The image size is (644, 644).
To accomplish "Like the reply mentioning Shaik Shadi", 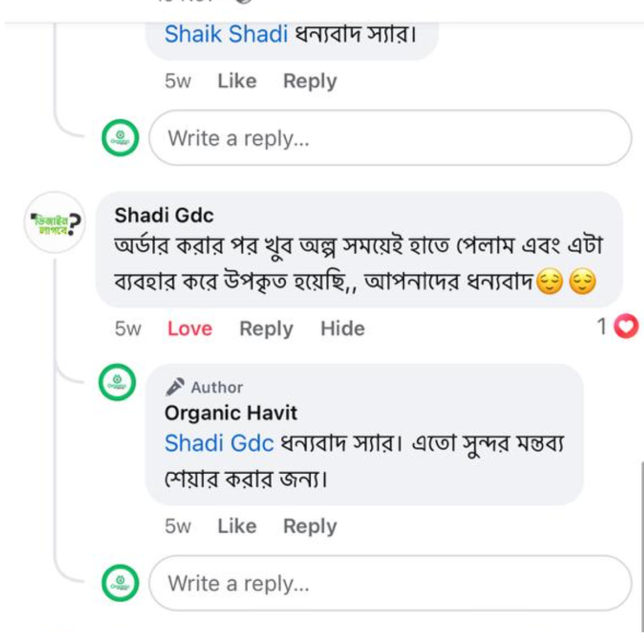I will [237, 81].
